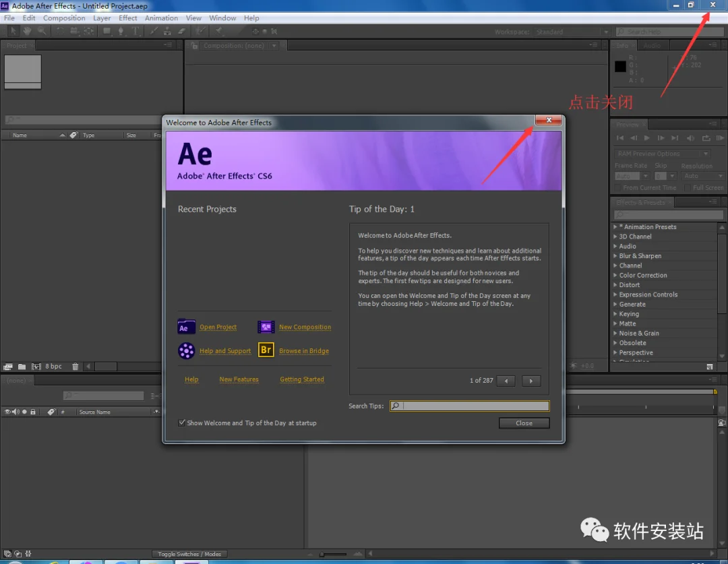Screen dimensions: 728x564
Task: Uncheck Show Welcome and Tip at startup
Action: point(181,423)
